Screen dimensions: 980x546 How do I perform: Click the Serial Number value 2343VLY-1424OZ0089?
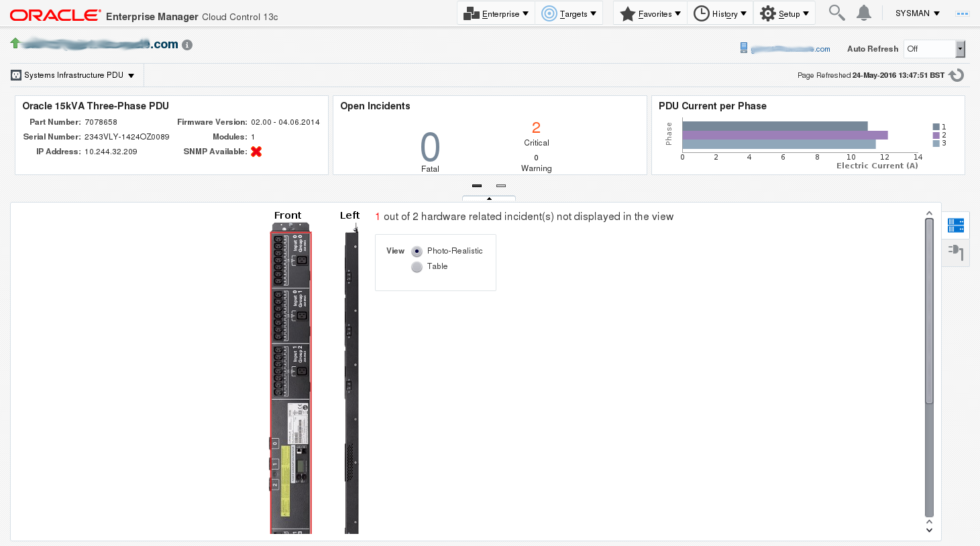(127, 137)
